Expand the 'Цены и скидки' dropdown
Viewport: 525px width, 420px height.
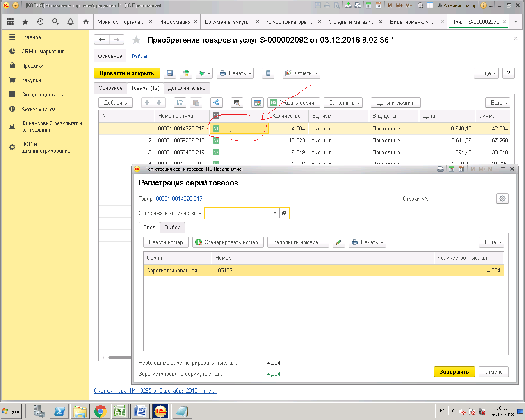[x=396, y=103]
